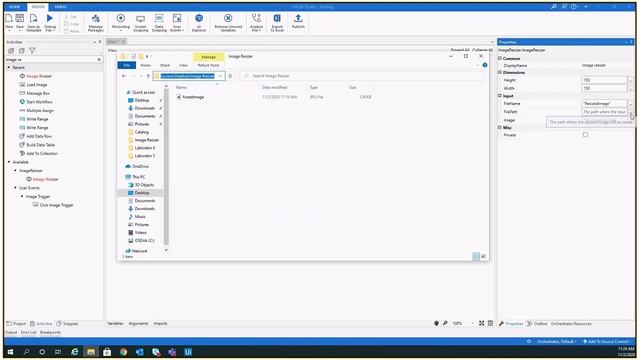Click the UiPath icon in the taskbar
640x360 pixels.
[x=188, y=352]
